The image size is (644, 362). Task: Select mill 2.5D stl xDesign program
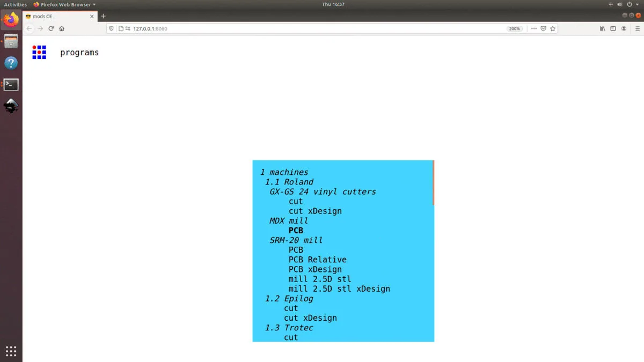point(339,289)
